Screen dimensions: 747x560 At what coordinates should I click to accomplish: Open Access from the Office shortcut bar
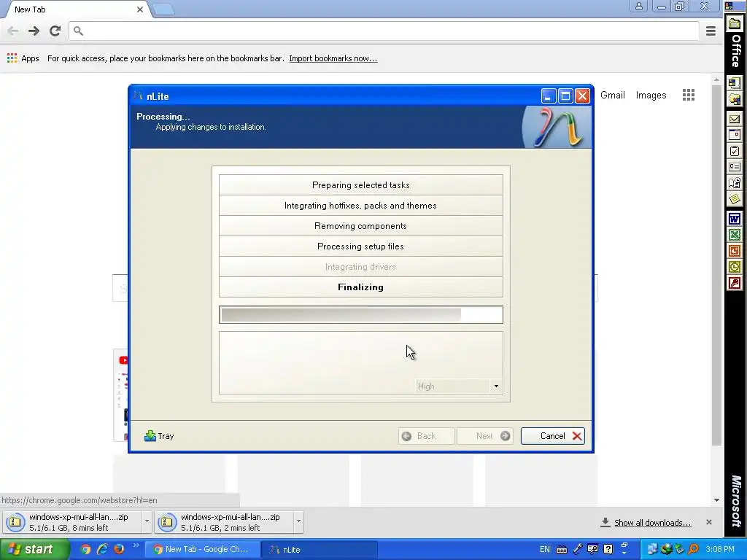coord(734,283)
